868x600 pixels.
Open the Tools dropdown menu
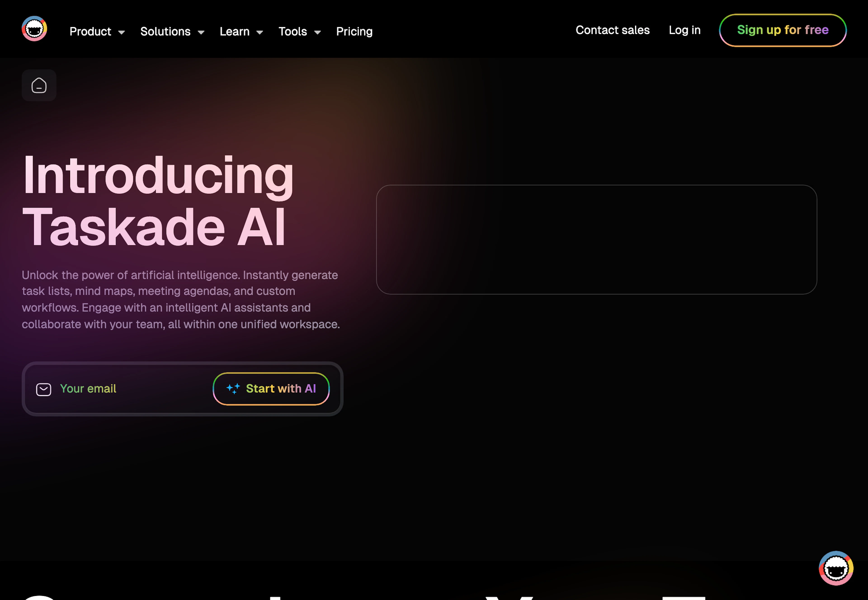[292, 32]
